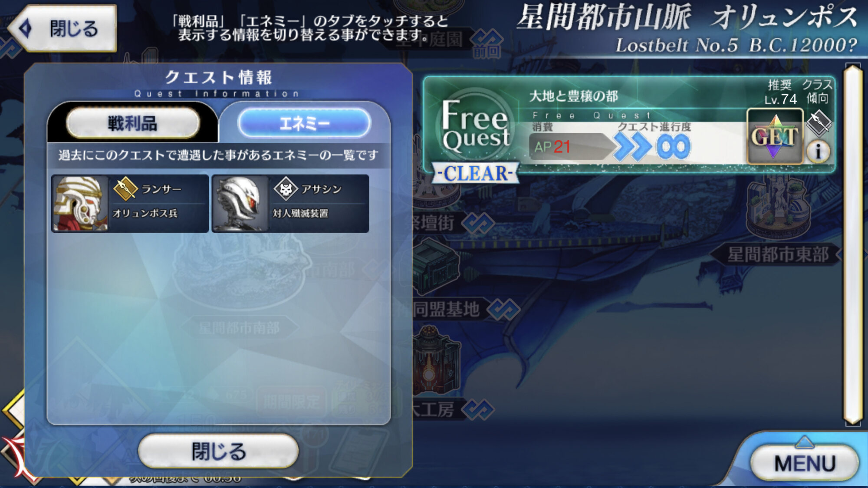Tap the chain link icon beside 祭壇街
The width and height of the screenshot is (868, 488).
pyautogui.click(x=478, y=223)
